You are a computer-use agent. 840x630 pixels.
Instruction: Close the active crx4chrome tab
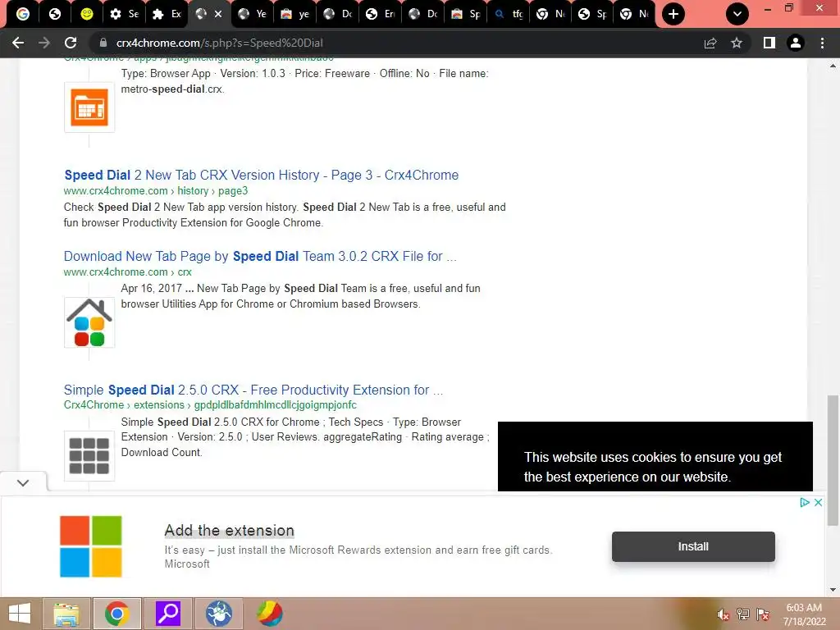[218, 15]
